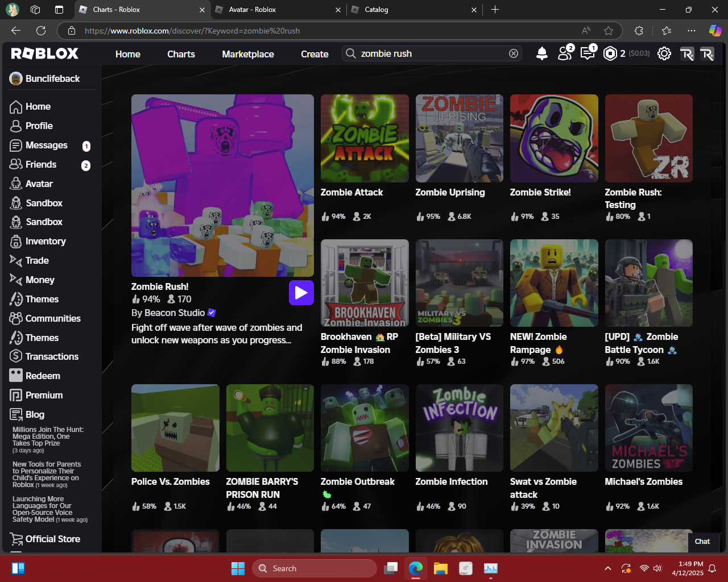This screenshot has height=582, width=728.
Task: Open Blog in the sidebar
Action: pyautogui.click(x=27, y=414)
